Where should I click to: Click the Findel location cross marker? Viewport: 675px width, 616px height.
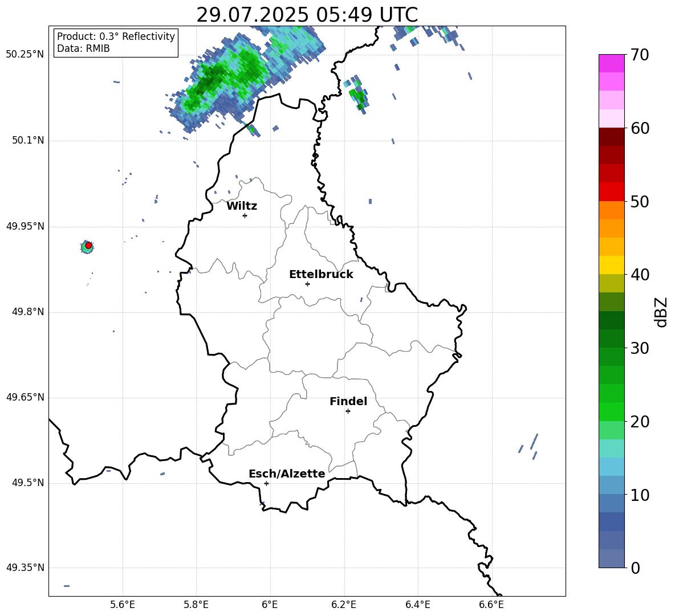coord(348,411)
